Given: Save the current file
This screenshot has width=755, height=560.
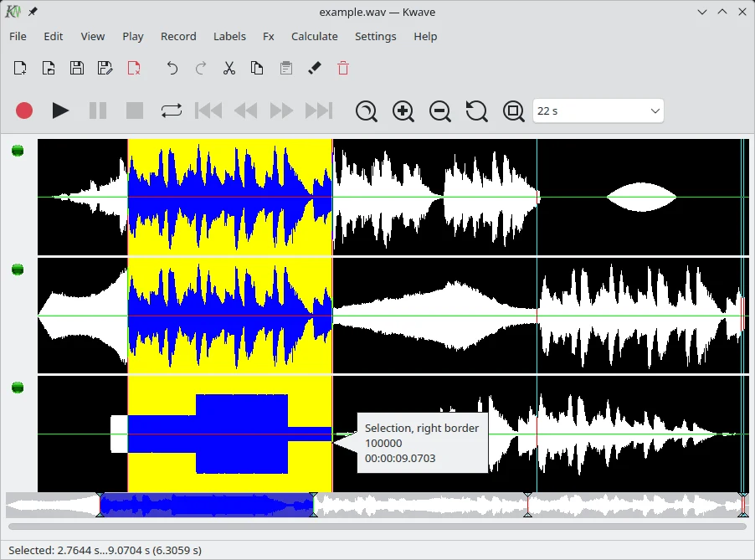Looking at the screenshot, I should pyautogui.click(x=76, y=68).
